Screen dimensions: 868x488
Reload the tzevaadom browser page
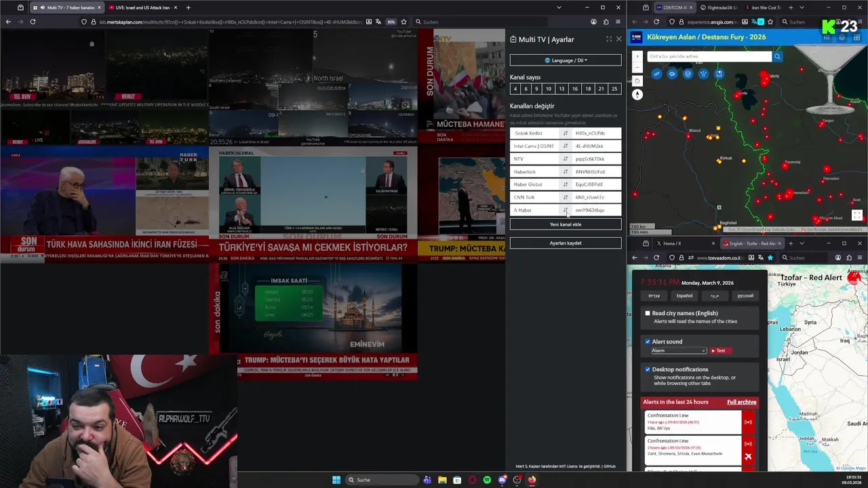point(656,258)
